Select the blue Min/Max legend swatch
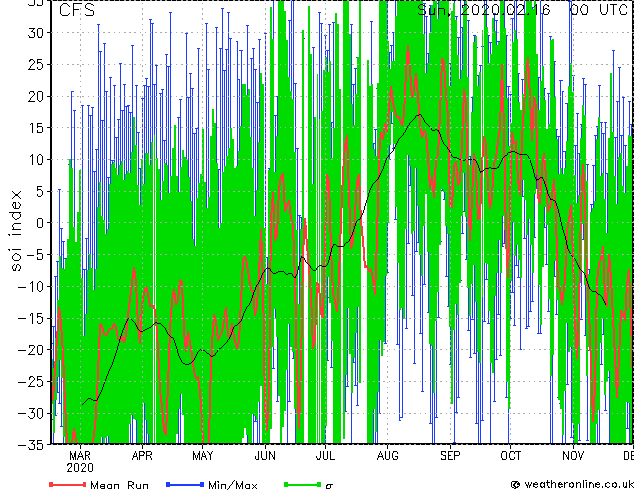This screenshot has height=490, width=634. (x=185, y=484)
